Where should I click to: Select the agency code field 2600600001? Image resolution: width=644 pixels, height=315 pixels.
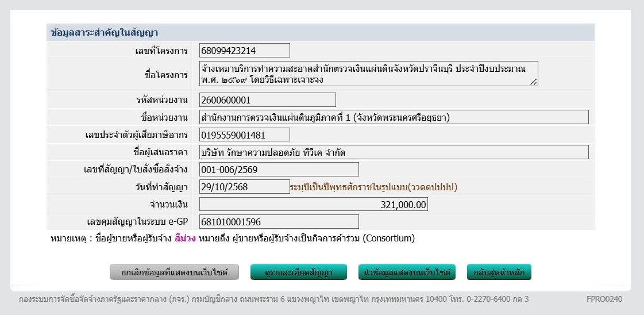pos(268,100)
